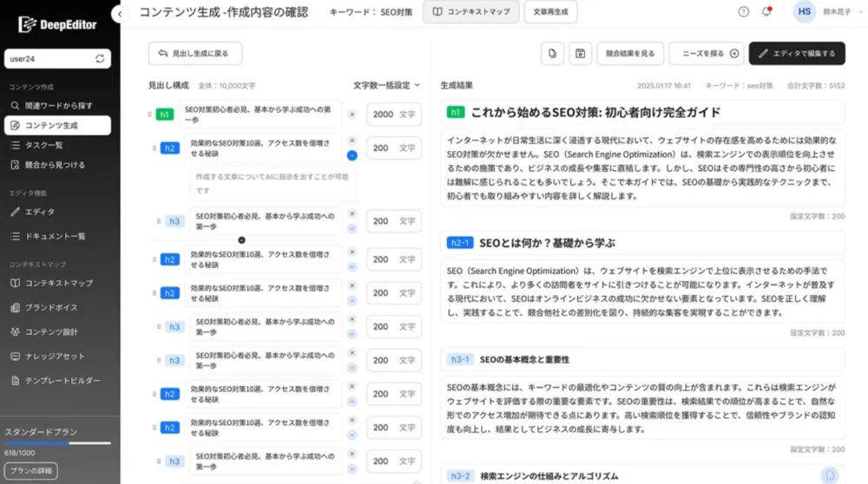The height and width of the screenshot is (484, 868).
Task: Click the list icon beside タスク一覧
Action: (15, 145)
